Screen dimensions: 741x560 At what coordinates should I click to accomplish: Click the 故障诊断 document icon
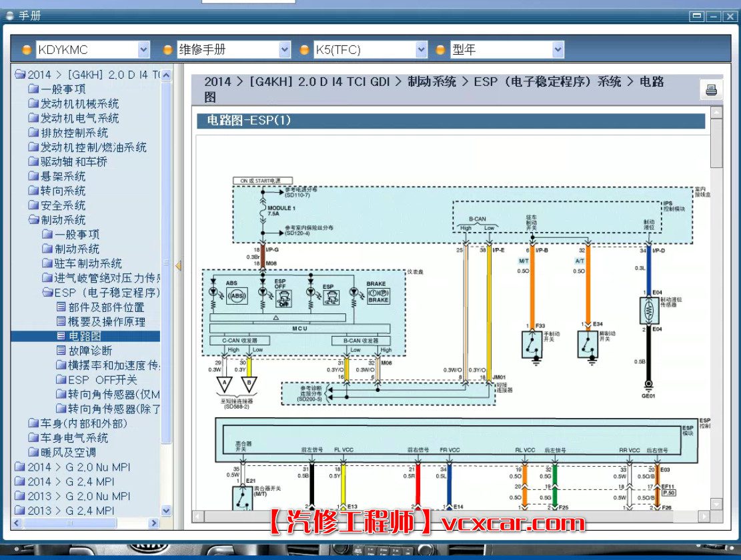(61, 351)
